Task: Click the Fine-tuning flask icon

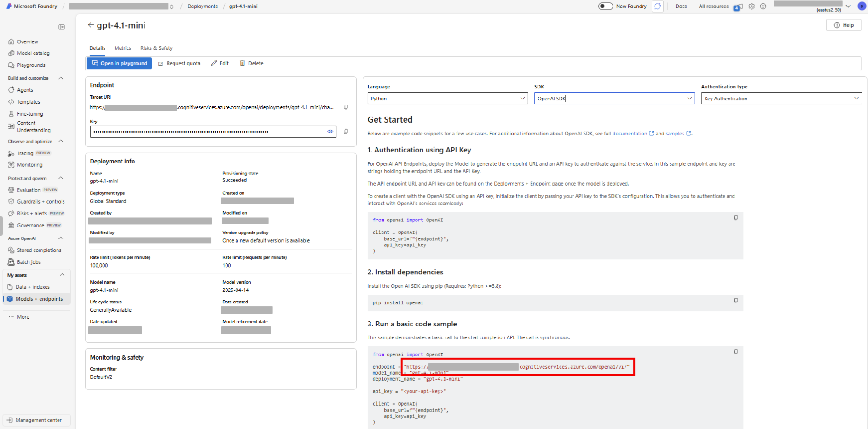Action: point(11,114)
